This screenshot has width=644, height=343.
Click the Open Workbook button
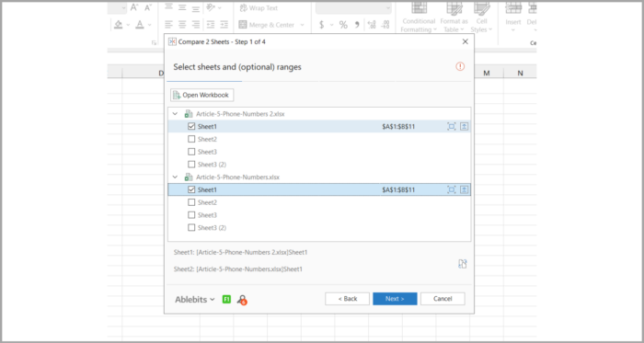[202, 96]
